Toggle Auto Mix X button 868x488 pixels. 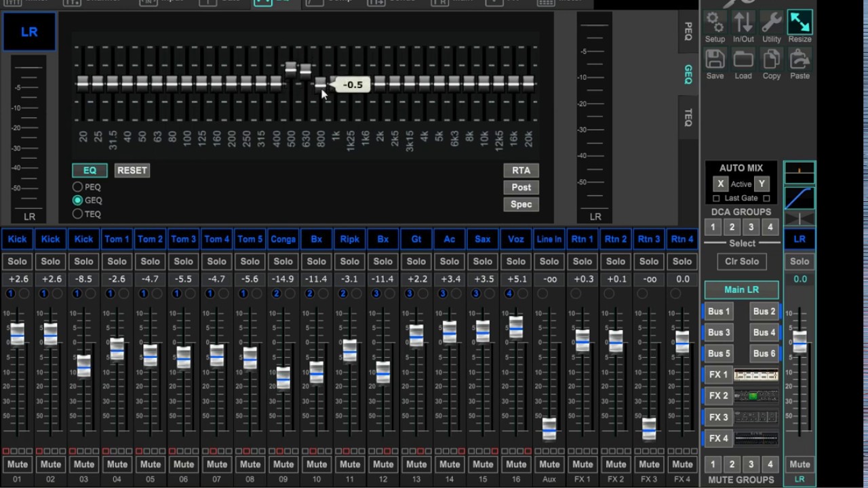pyautogui.click(x=720, y=184)
